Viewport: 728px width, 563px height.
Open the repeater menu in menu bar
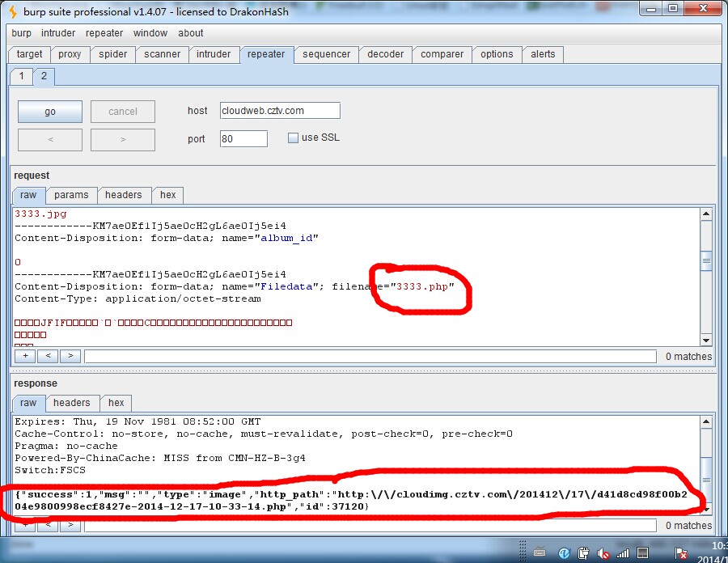(104, 33)
